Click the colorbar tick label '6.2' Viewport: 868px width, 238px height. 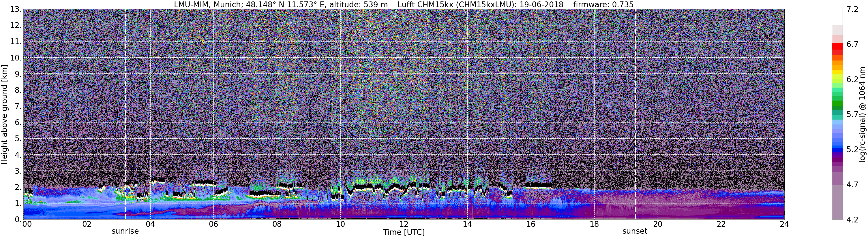click(852, 79)
